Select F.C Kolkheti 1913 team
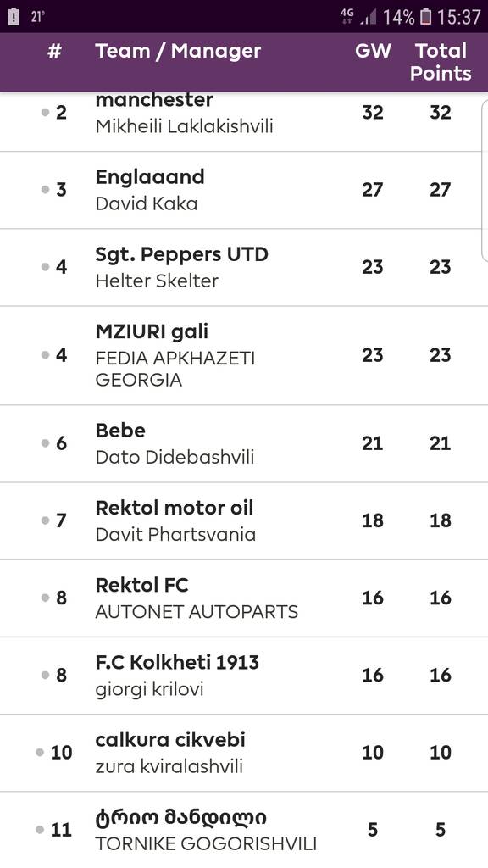The image size is (488, 868). click(244, 676)
